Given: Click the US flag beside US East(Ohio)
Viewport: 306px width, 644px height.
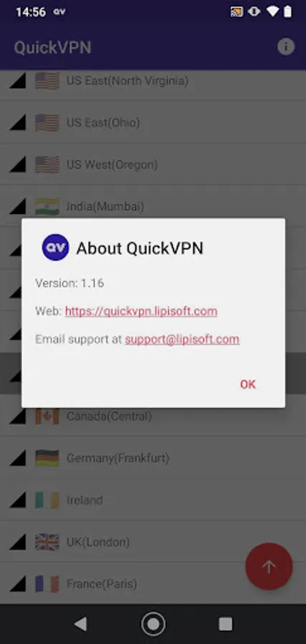Looking at the screenshot, I should pos(47,123).
